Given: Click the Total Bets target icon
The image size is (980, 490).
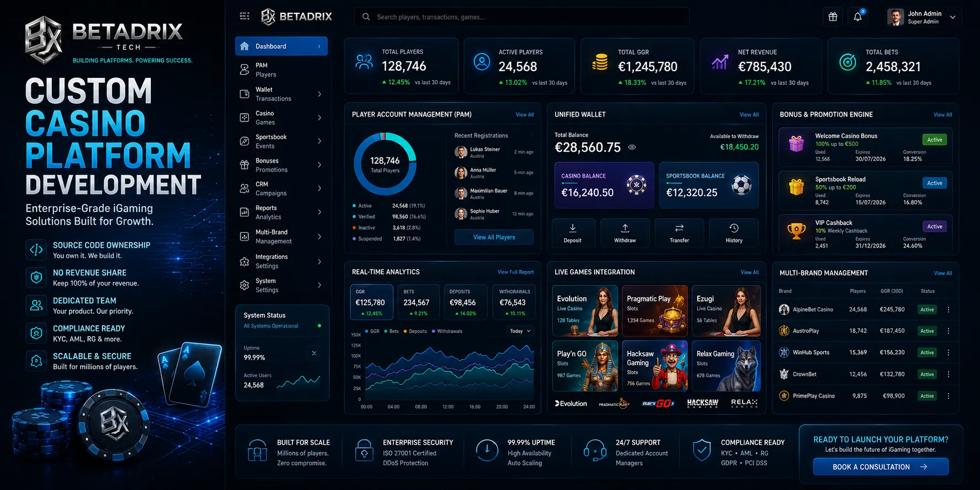Looking at the screenshot, I should pyautogui.click(x=847, y=62).
